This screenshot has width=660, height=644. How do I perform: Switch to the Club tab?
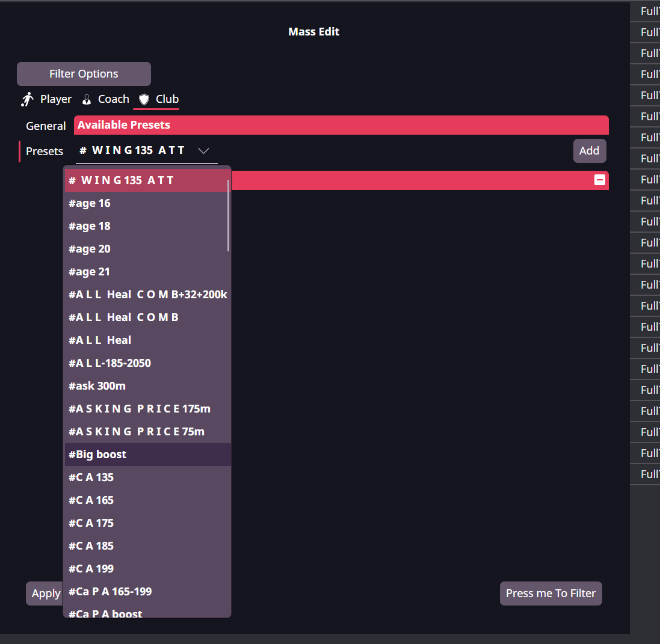point(167,99)
